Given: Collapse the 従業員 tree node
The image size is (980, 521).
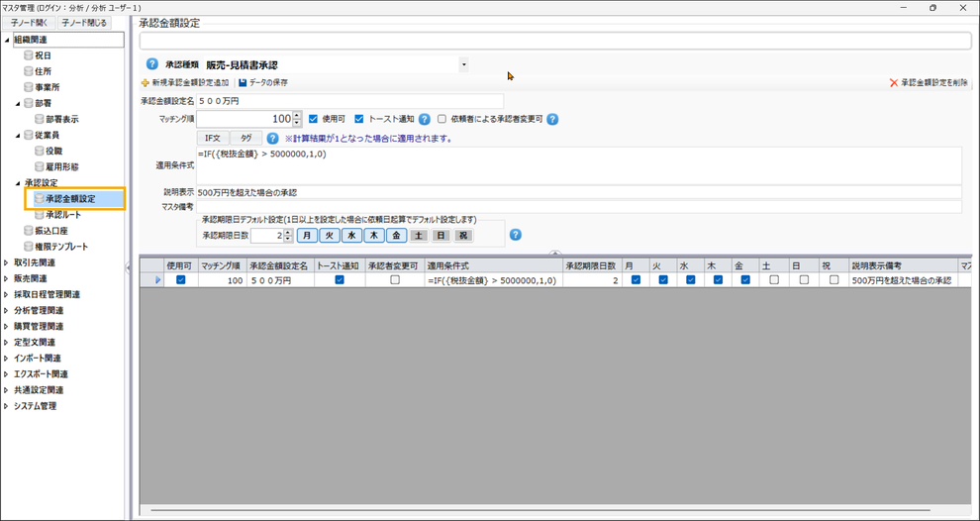Looking at the screenshot, I should coord(18,135).
